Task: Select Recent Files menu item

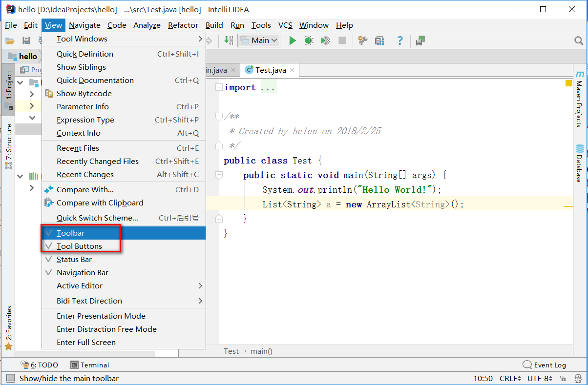Action: pyautogui.click(x=124, y=148)
